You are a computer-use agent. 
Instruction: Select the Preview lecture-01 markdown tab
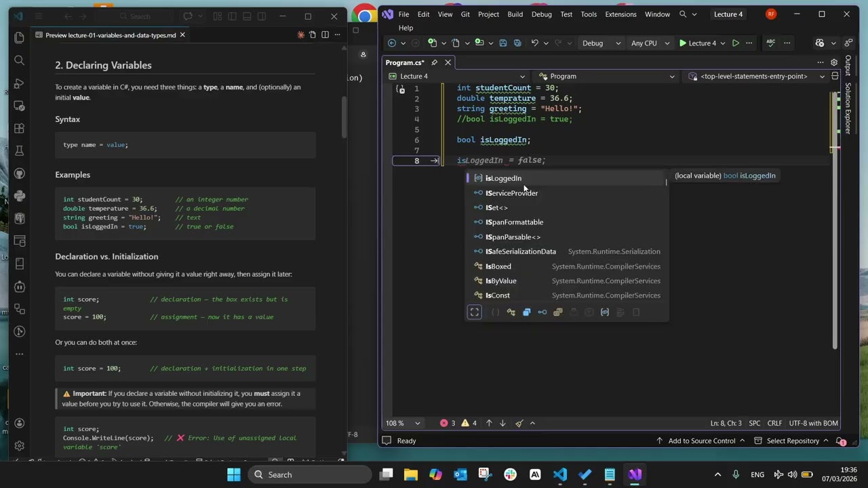coord(111,35)
